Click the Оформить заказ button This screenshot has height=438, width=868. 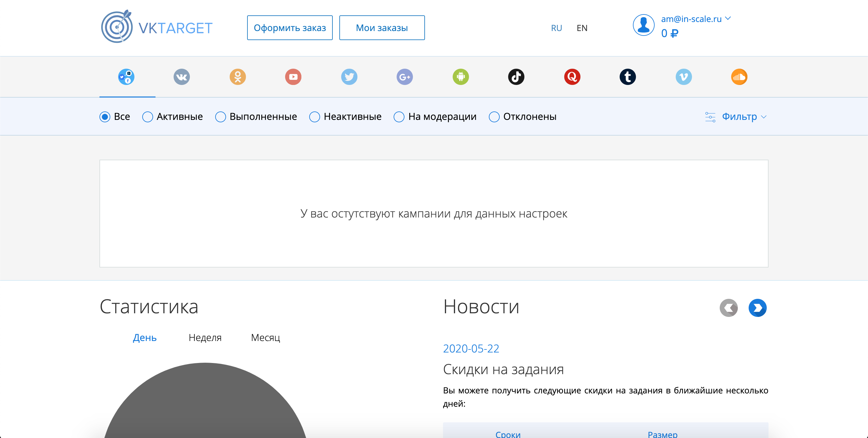coord(290,28)
